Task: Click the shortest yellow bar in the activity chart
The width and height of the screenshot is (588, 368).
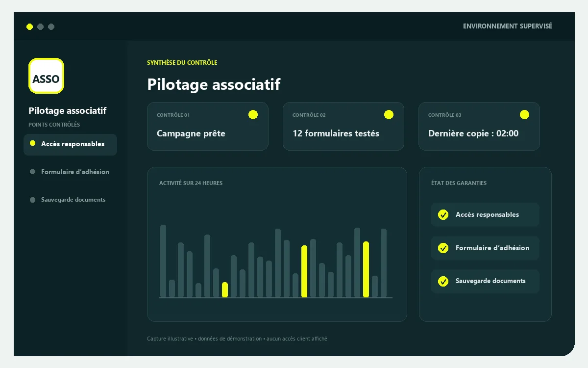Action: tap(225, 290)
